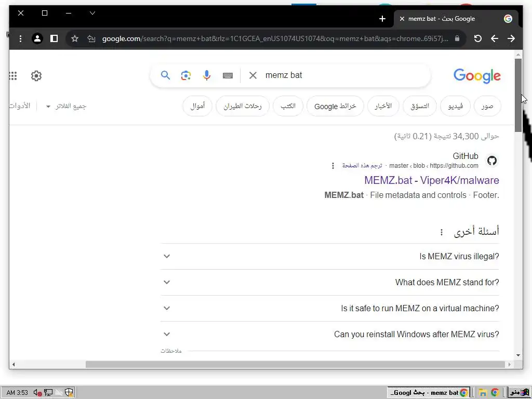The height and width of the screenshot is (399, 532).
Task: Expand "What does MEMZ stand for?" question
Action: pyautogui.click(x=330, y=282)
